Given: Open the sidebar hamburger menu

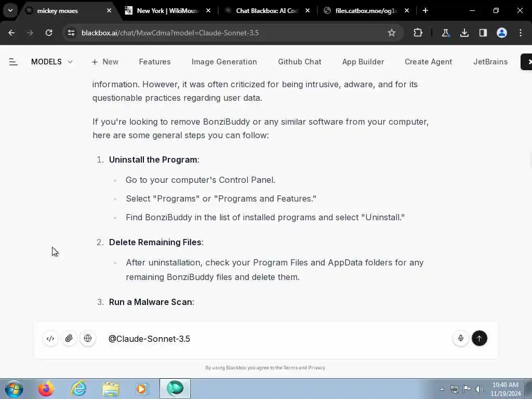Looking at the screenshot, I should [x=13, y=62].
